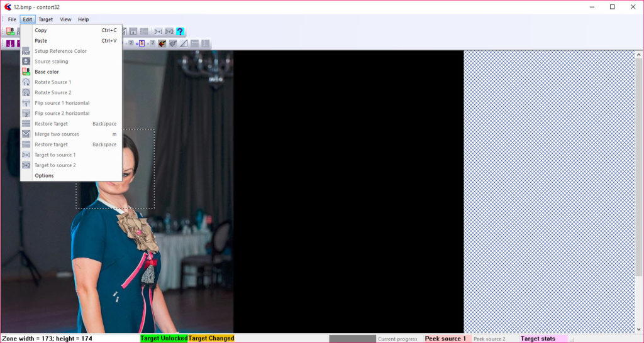The height and width of the screenshot is (343, 644).
Task: Choose Copy from the Edit menu
Action: click(41, 30)
